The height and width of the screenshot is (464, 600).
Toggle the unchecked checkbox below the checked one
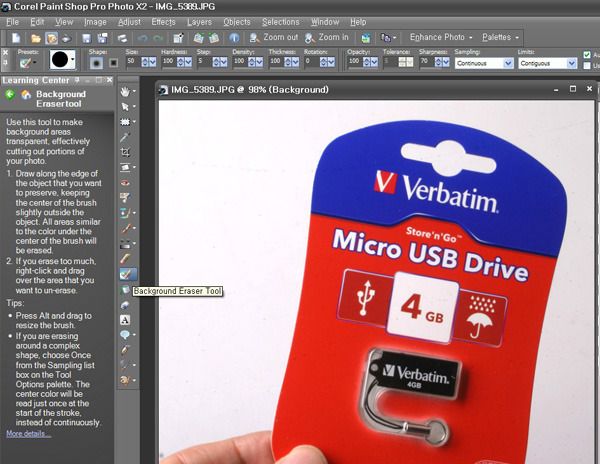coord(587,65)
